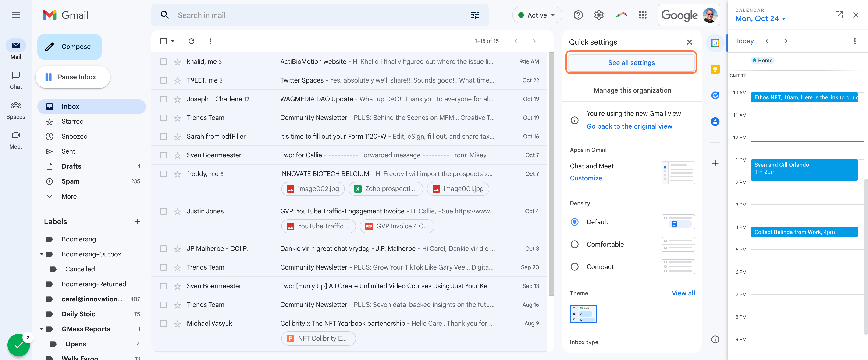This screenshot has width=868, height=360.
Task: Close the Quick settings panel
Action: 689,42
